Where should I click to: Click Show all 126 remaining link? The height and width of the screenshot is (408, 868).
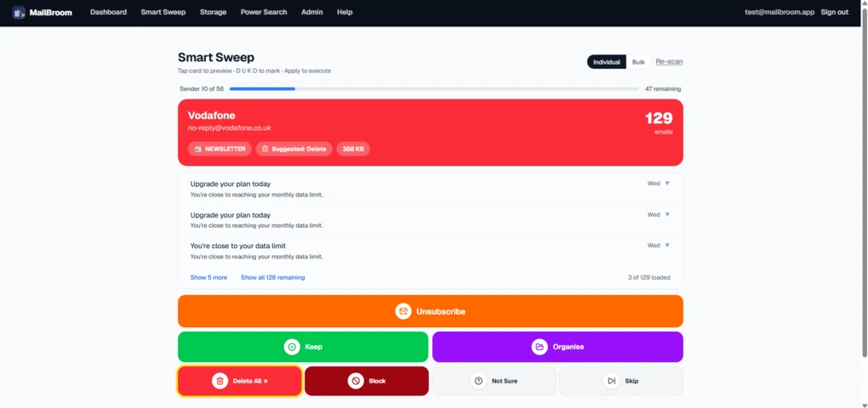(273, 278)
